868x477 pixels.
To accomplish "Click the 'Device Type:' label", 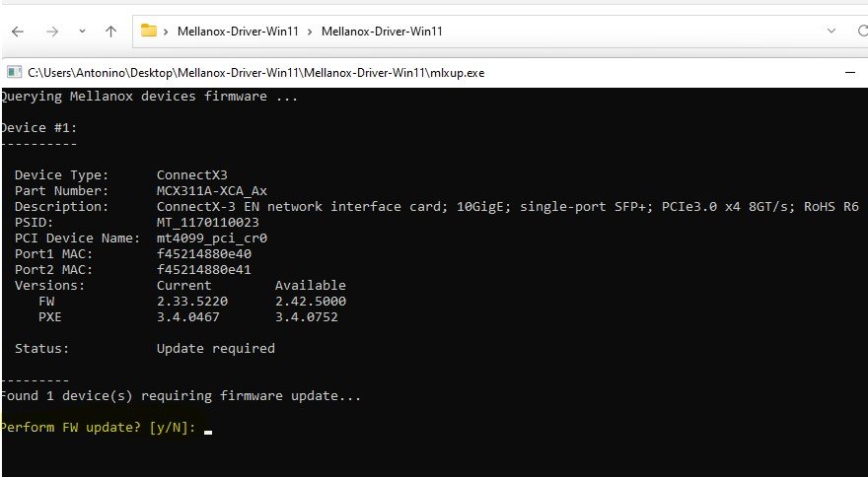I will click(62, 175).
